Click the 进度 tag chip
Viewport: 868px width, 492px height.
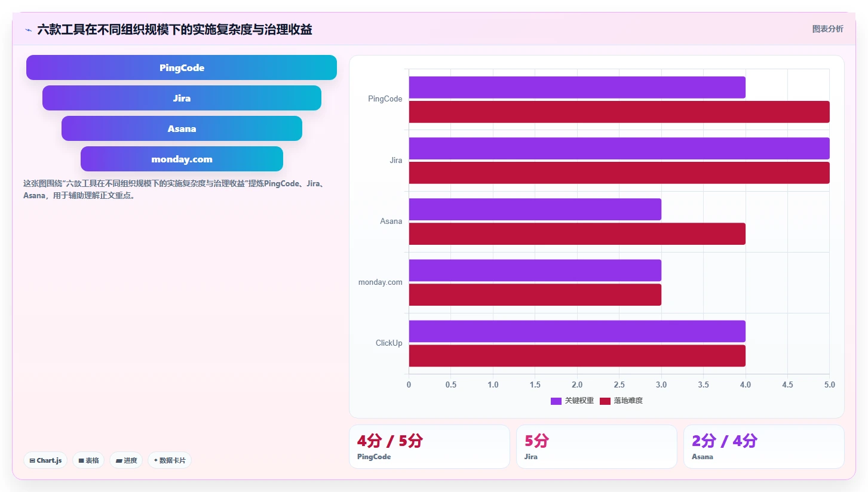coord(126,460)
